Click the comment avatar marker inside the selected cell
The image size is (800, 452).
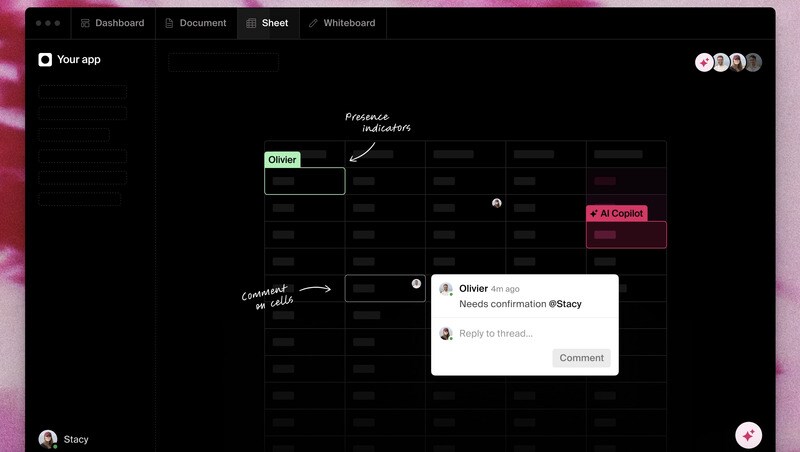point(416,284)
